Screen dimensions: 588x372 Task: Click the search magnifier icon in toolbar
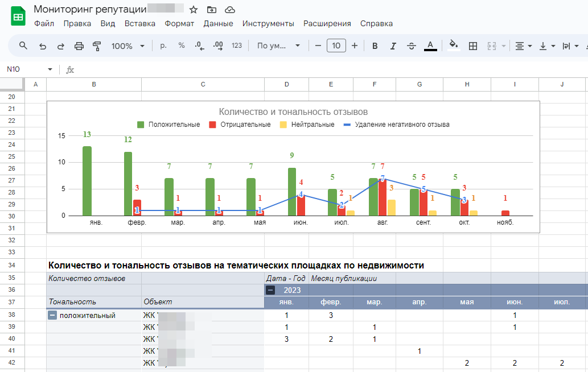coord(23,46)
